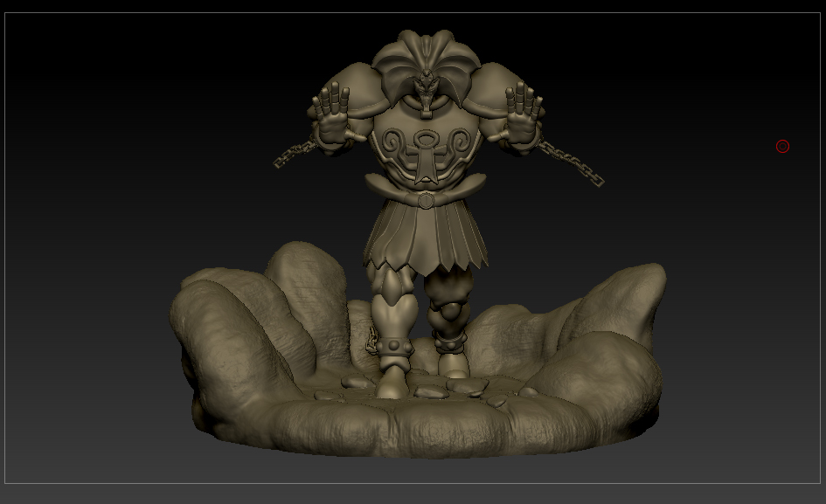Click the cobra head on the figure's helmet
The image size is (826, 504).
tap(426, 89)
